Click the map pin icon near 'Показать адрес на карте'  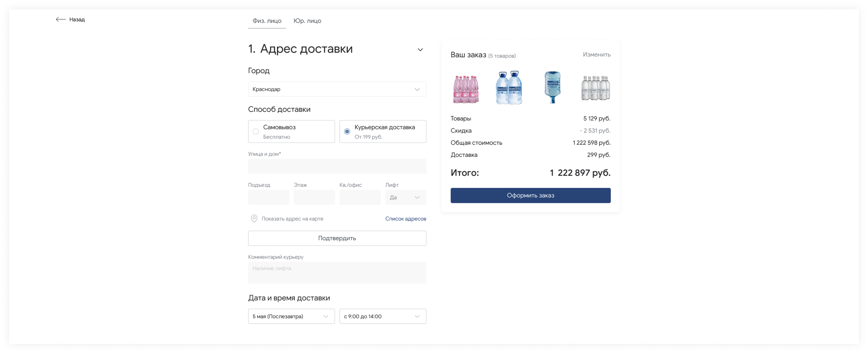[x=254, y=218]
